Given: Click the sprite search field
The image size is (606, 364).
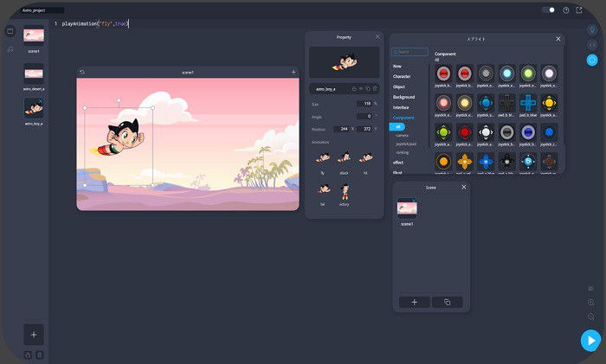Looking at the screenshot, I should pos(410,52).
